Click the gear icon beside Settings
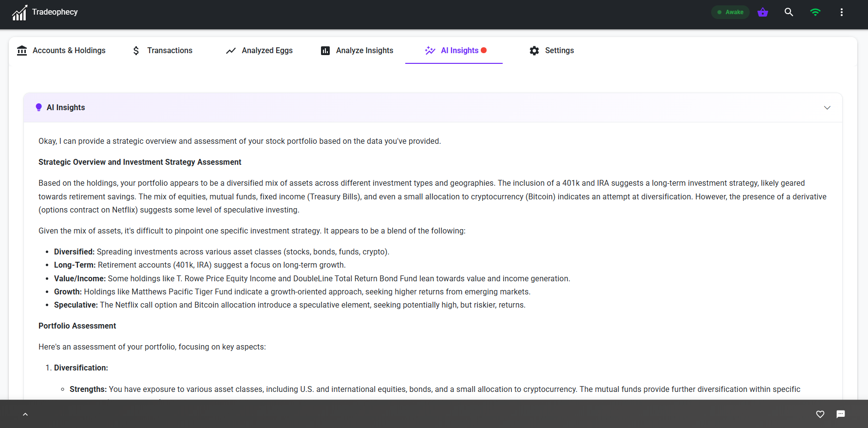 (534, 50)
